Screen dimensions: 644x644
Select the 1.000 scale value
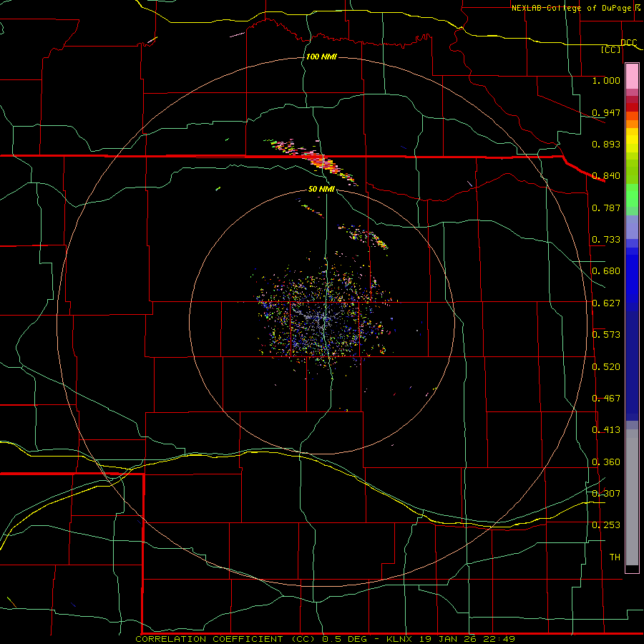tap(606, 80)
